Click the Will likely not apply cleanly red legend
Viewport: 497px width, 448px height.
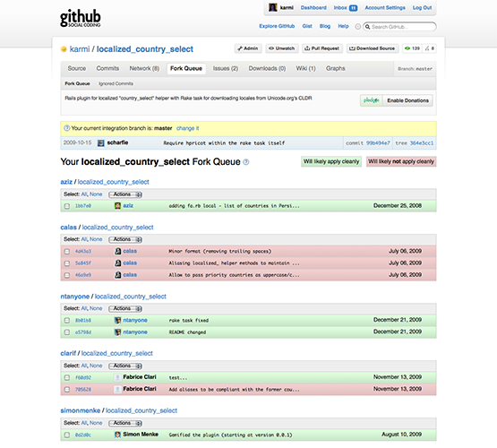click(x=401, y=161)
